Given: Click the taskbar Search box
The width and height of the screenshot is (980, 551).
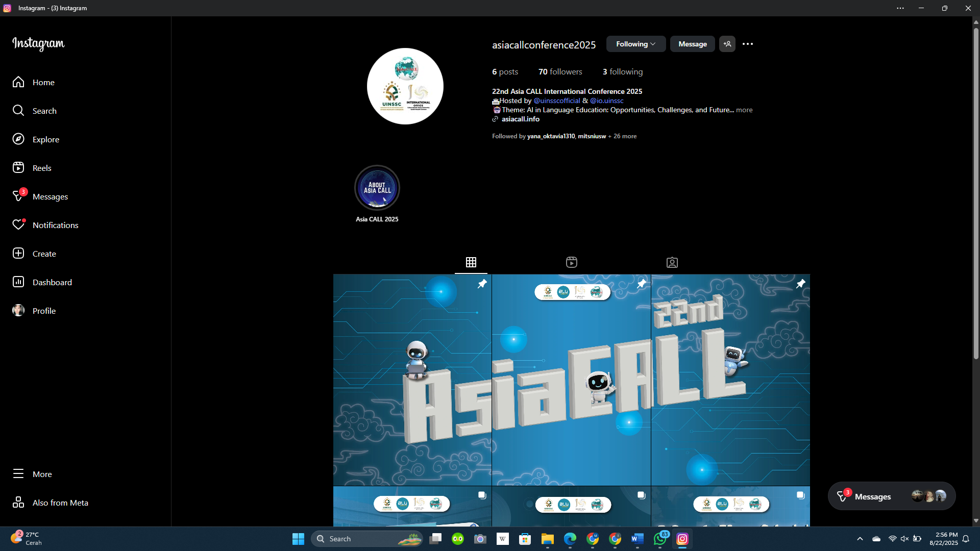Looking at the screenshot, I should (367, 539).
